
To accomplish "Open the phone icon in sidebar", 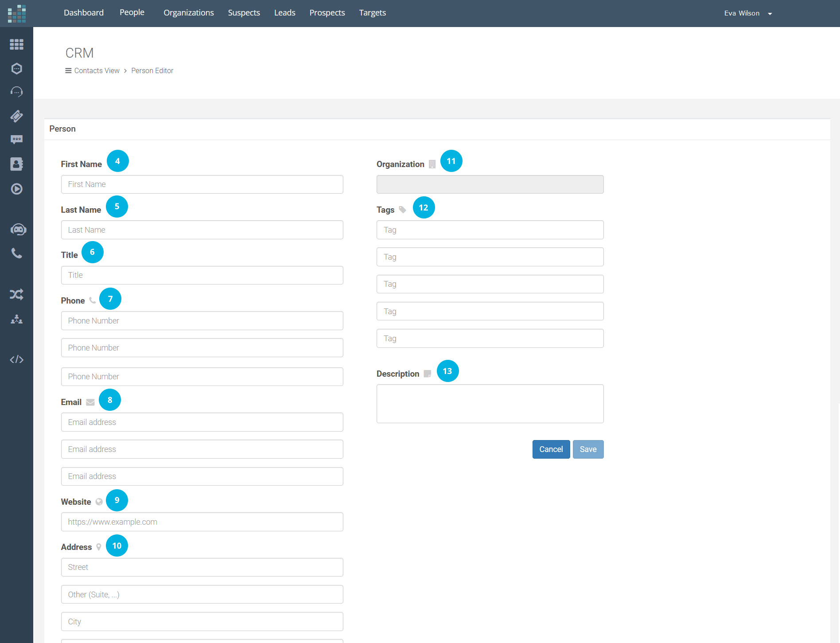I will tap(16, 253).
